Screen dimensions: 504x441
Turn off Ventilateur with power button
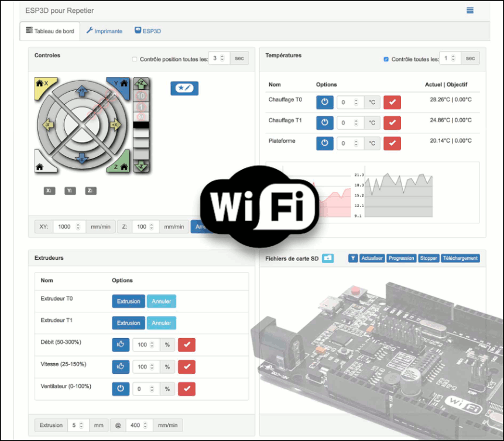coord(121,389)
